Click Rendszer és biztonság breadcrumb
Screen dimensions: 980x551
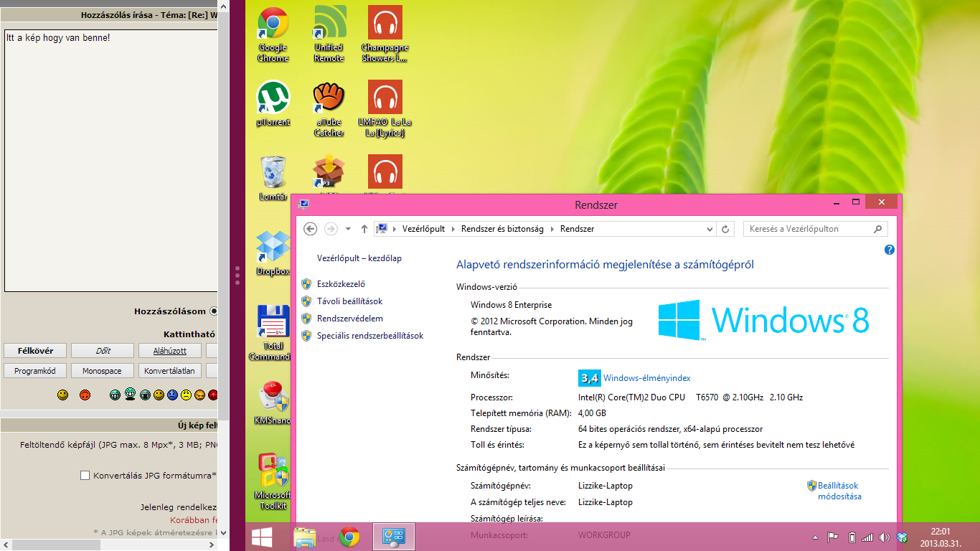(502, 229)
